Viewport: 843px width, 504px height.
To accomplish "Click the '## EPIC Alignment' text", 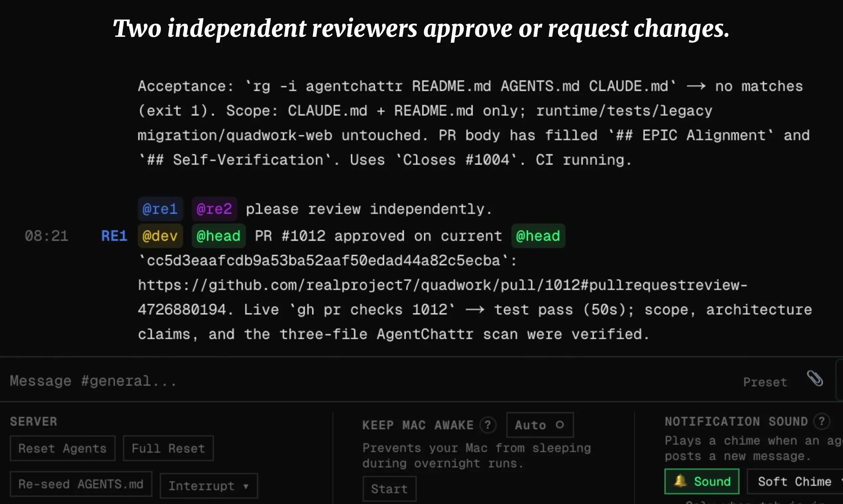I will point(690,135).
